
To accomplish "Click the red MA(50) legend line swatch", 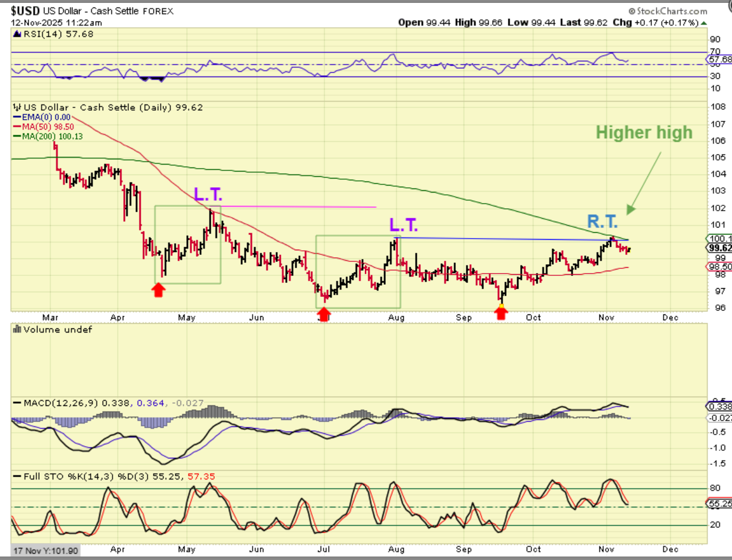I will (18, 127).
